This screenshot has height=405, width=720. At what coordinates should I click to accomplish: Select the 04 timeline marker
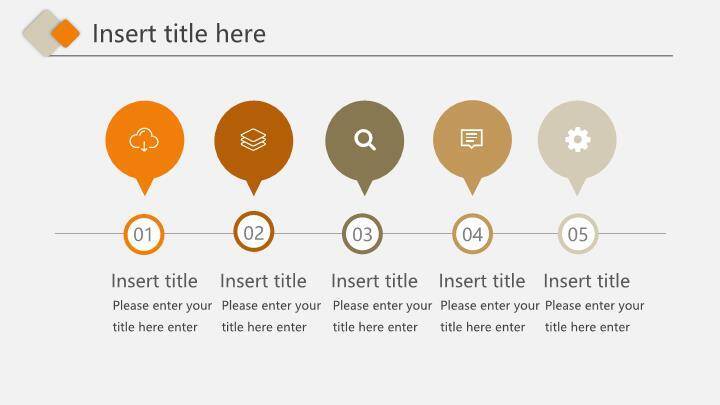[472, 235]
